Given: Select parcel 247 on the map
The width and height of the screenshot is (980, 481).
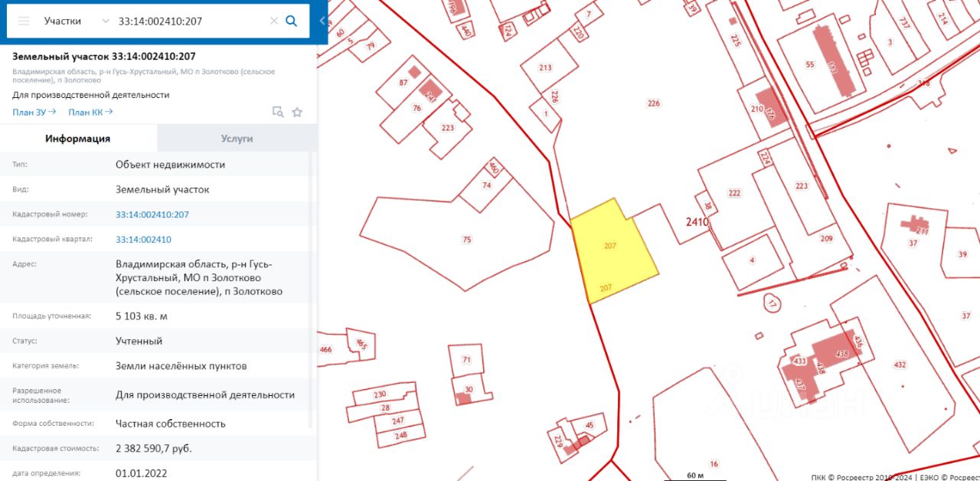Looking at the screenshot, I should [x=397, y=420].
